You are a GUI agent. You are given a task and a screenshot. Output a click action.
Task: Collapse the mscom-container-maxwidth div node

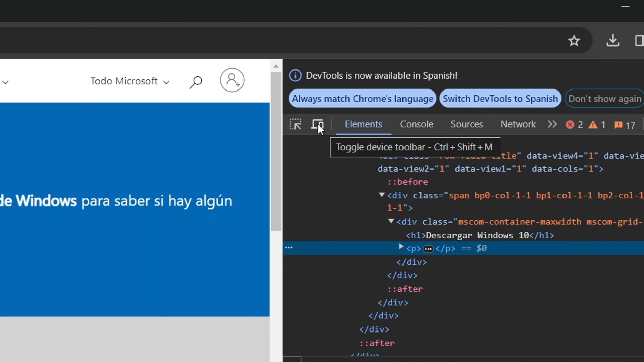pos(391,221)
